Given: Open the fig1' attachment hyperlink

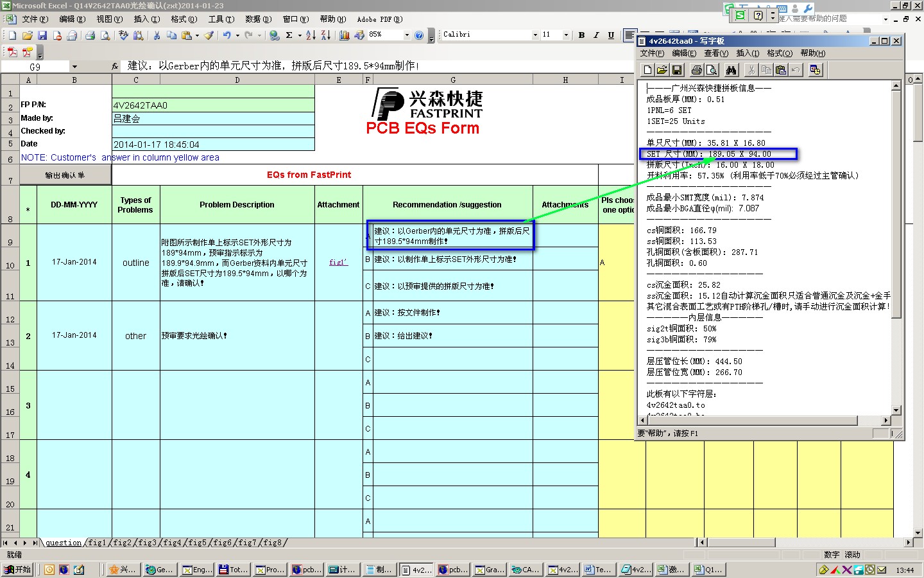Looking at the screenshot, I should [338, 262].
